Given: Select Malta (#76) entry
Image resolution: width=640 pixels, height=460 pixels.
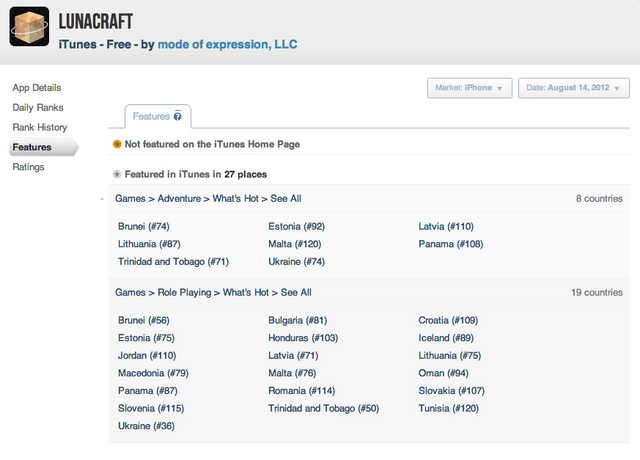Looking at the screenshot, I should pos(292,373).
